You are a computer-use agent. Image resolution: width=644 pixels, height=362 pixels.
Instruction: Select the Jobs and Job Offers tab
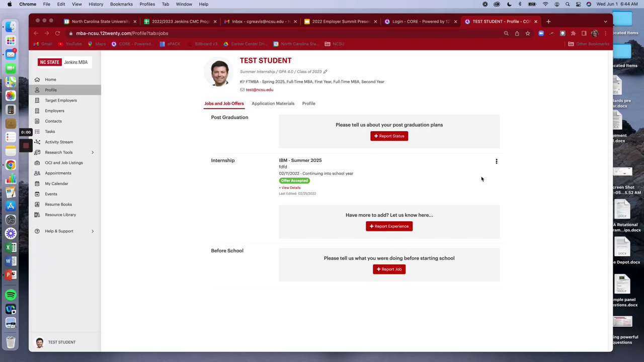tap(224, 104)
